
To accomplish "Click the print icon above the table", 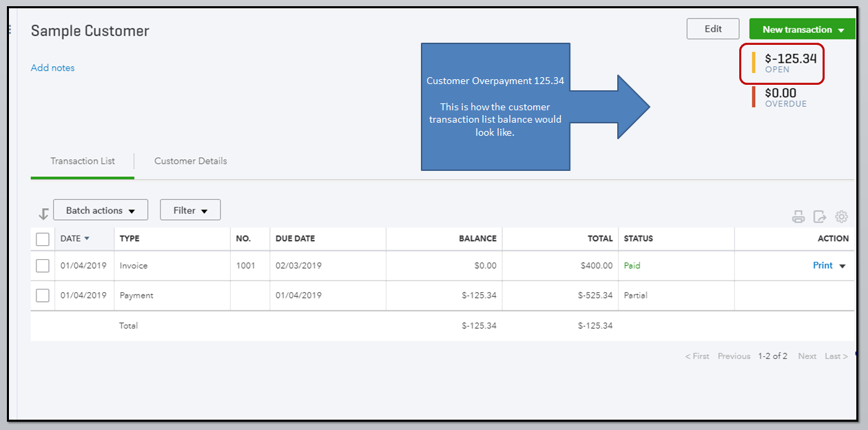I will pyautogui.click(x=798, y=217).
